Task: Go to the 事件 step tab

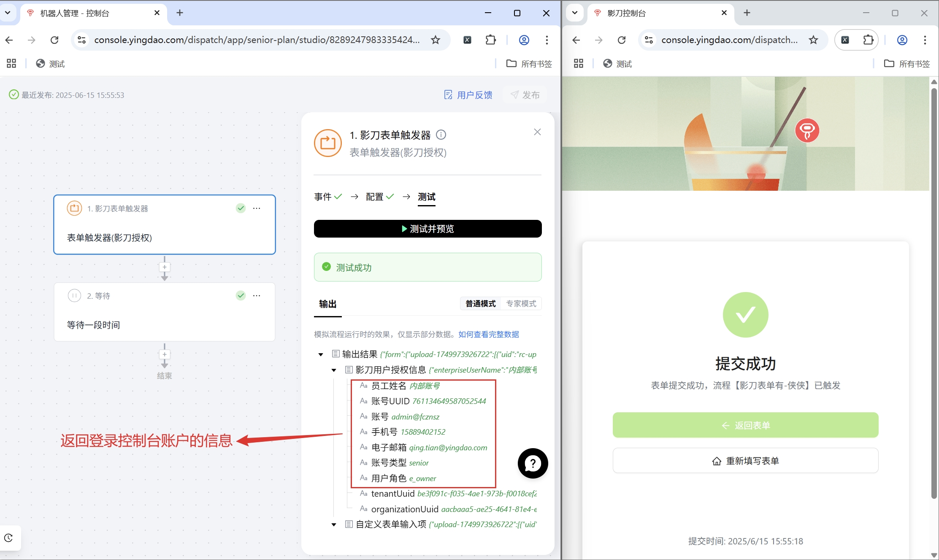Action: pos(323,197)
